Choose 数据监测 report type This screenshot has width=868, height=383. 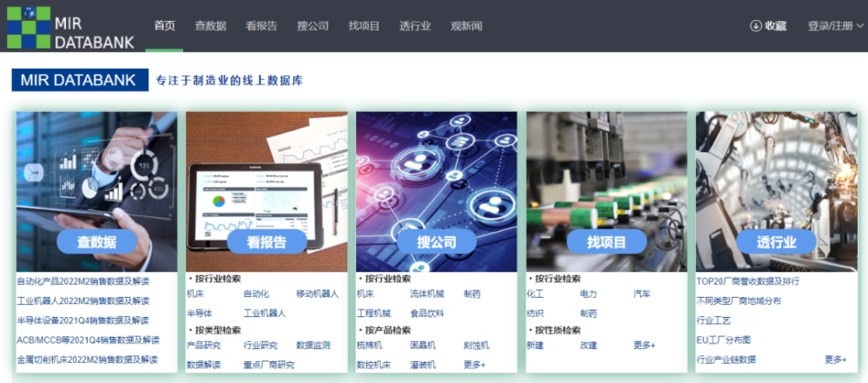(x=313, y=346)
